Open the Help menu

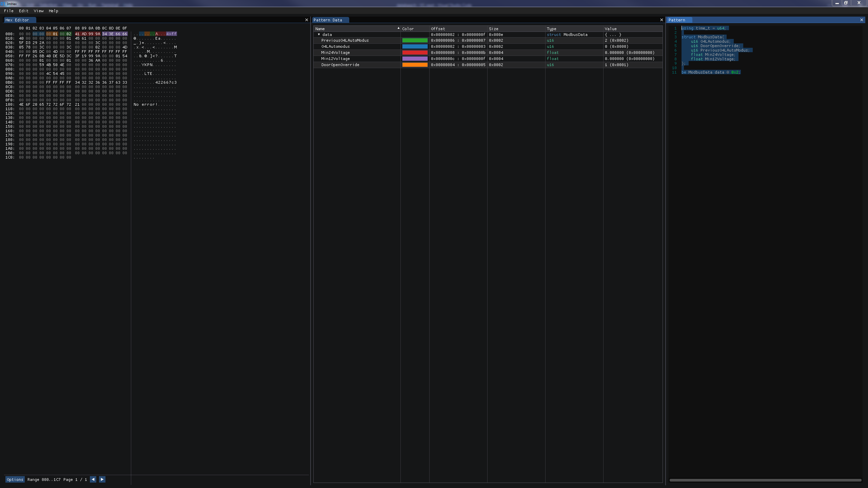pos(54,11)
